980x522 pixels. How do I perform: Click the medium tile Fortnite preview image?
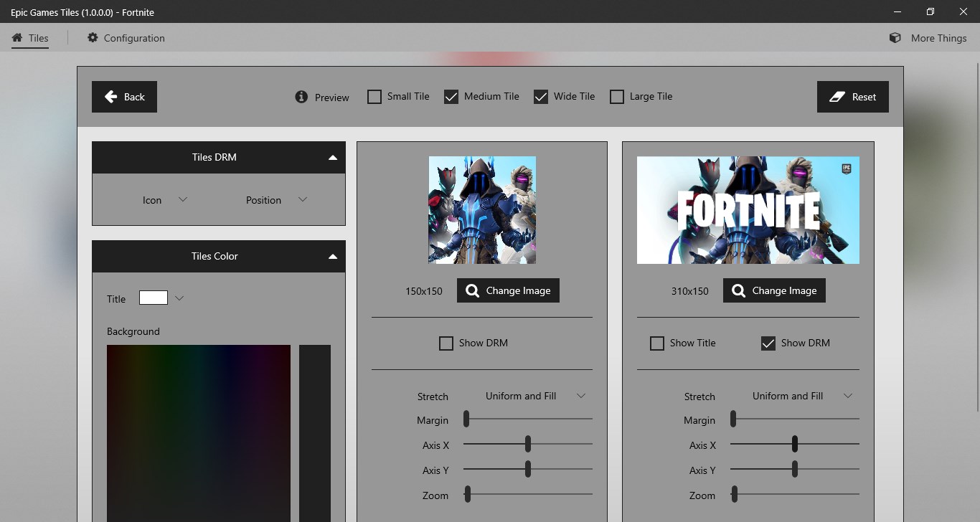tap(482, 210)
